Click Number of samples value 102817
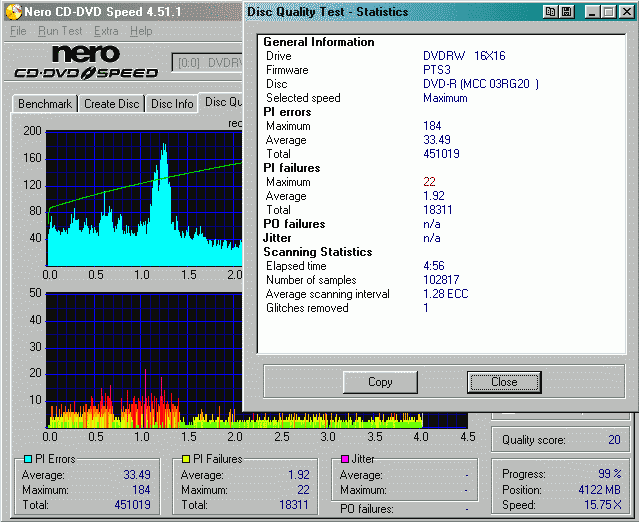 click(441, 280)
